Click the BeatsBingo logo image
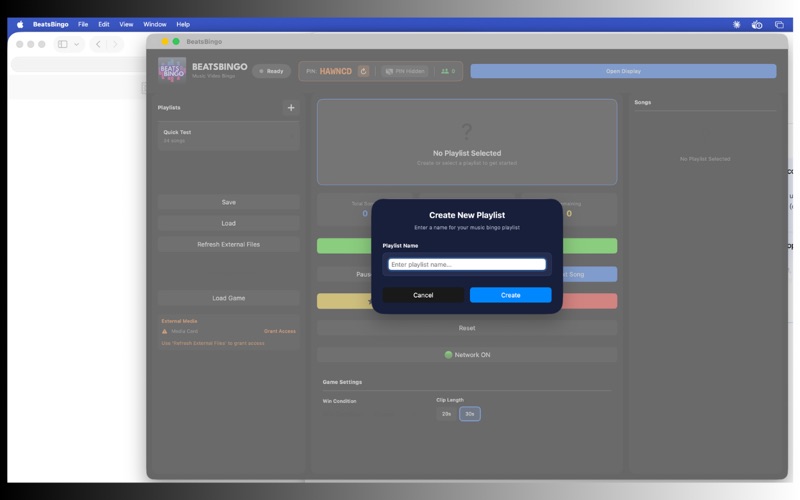Image resolution: width=800 pixels, height=500 pixels. tap(172, 70)
